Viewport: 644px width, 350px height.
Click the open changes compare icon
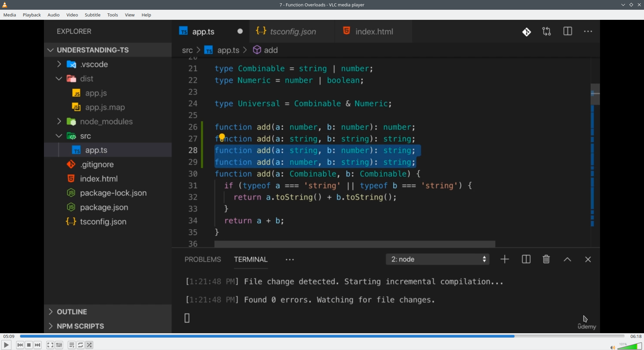[x=547, y=32]
